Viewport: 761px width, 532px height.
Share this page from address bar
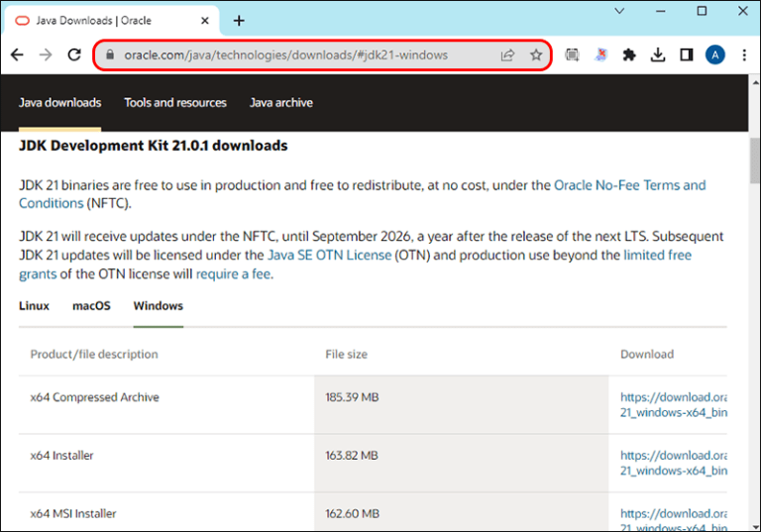(507, 54)
